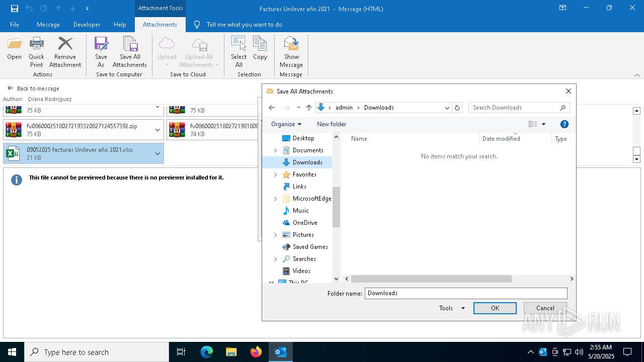Expand the Favorites tree node

click(x=275, y=174)
